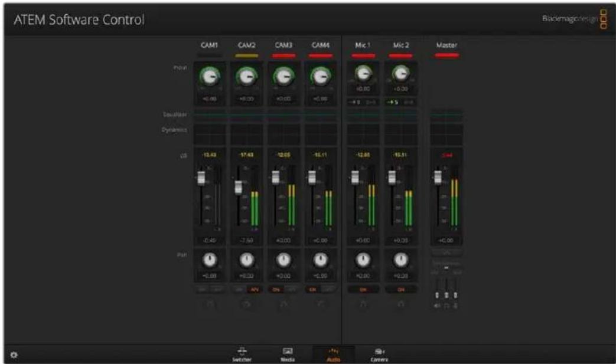Click the Master fader handle
The image size is (616, 364).
(438, 178)
